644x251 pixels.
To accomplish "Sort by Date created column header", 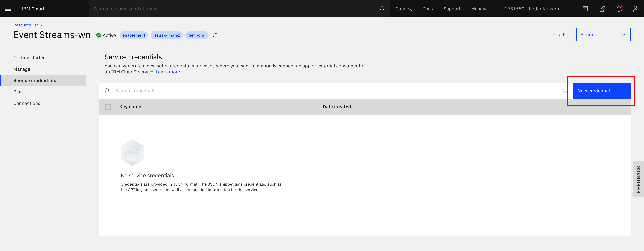I will coord(337,107).
